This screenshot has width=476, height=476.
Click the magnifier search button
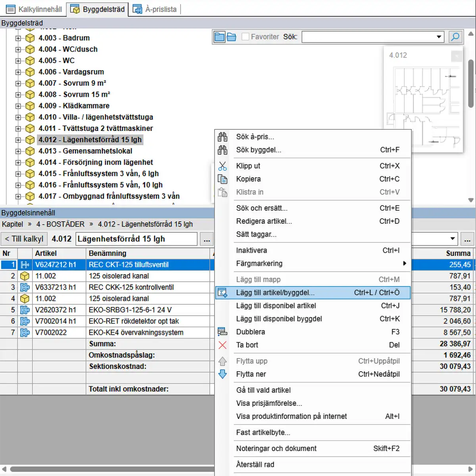(x=455, y=37)
